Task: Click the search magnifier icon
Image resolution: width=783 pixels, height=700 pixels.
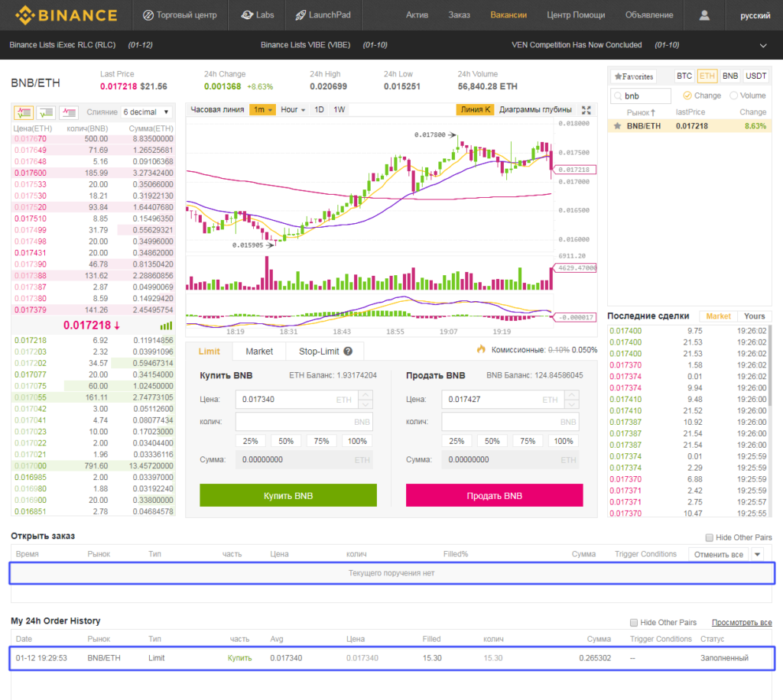Action: 618,96
